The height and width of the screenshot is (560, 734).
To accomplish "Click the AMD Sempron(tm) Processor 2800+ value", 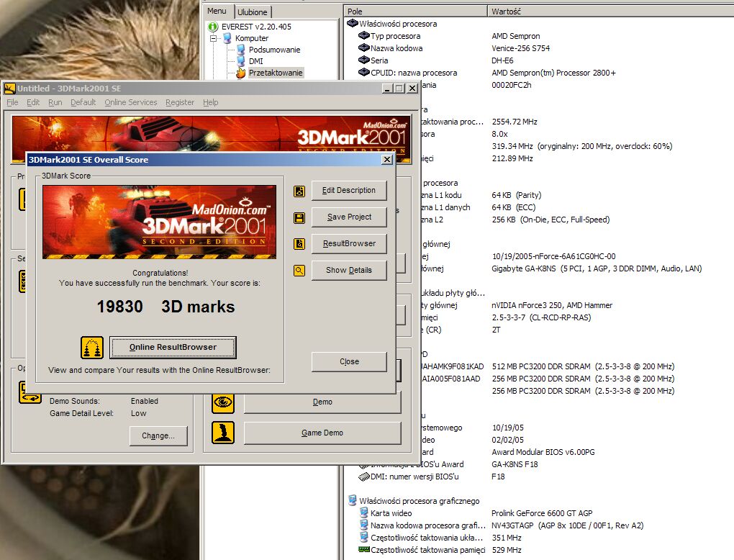I will coord(554,73).
